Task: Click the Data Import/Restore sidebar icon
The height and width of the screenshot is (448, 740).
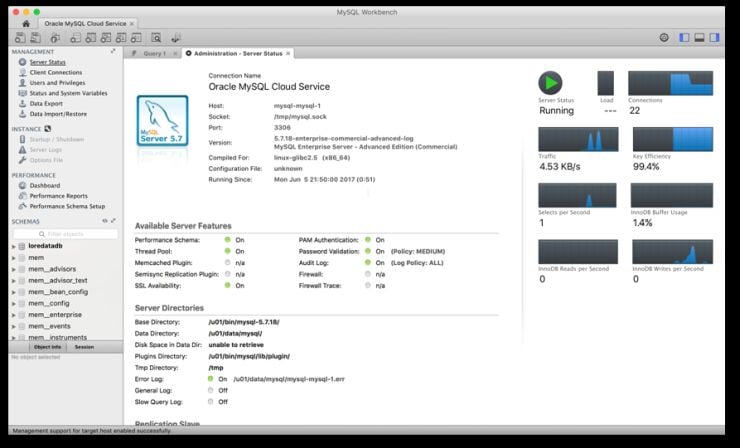Action: (22, 114)
